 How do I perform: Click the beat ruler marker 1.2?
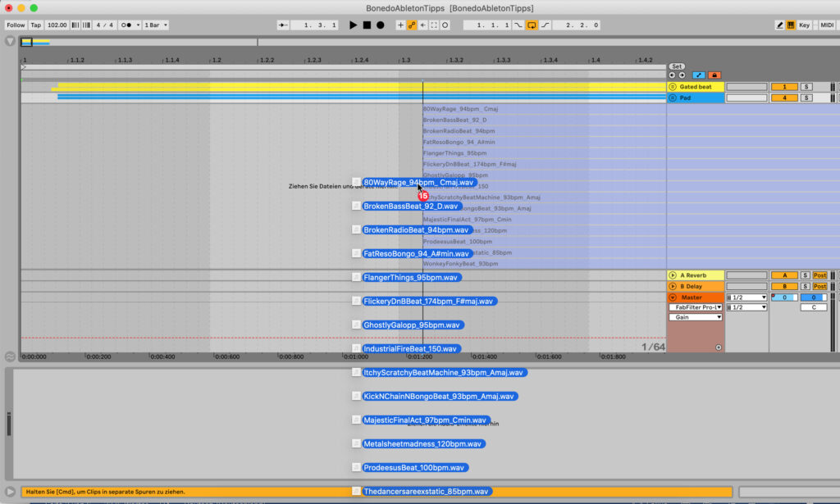217,61
